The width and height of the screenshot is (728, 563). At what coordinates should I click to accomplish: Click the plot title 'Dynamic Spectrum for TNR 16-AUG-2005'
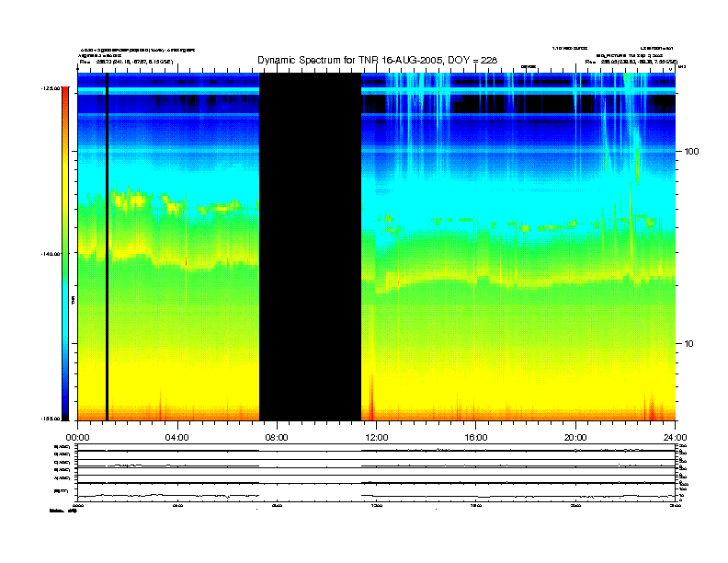[377, 60]
